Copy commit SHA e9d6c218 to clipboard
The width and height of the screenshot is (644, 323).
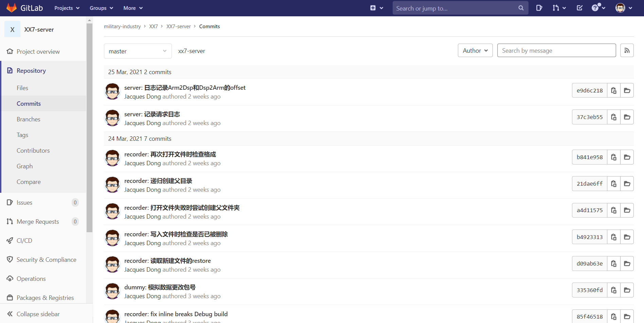[x=613, y=90]
